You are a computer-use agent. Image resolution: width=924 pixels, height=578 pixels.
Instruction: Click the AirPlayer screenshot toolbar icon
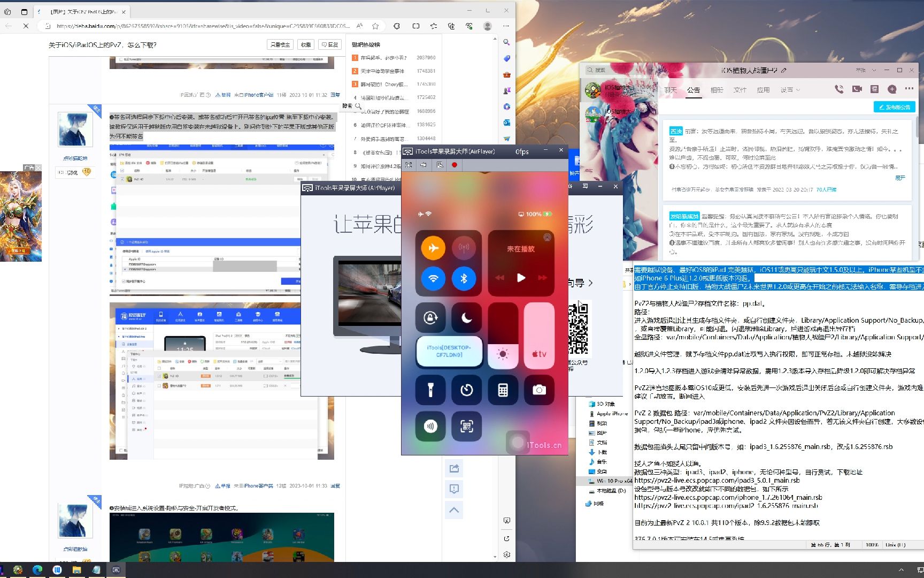(x=440, y=165)
